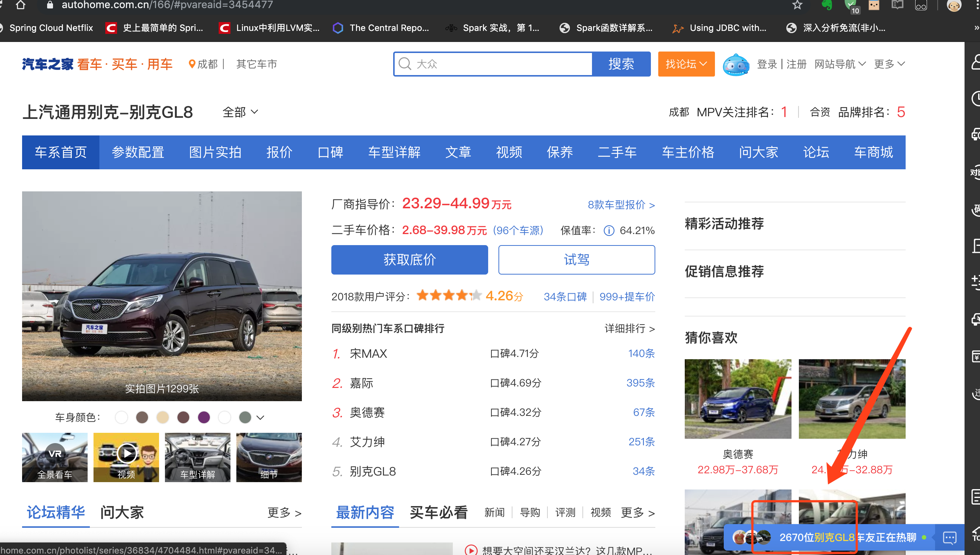This screenshot has height=555, width=980.
Task: Open the 口碑 tab
Action: [x=331, y=152]
